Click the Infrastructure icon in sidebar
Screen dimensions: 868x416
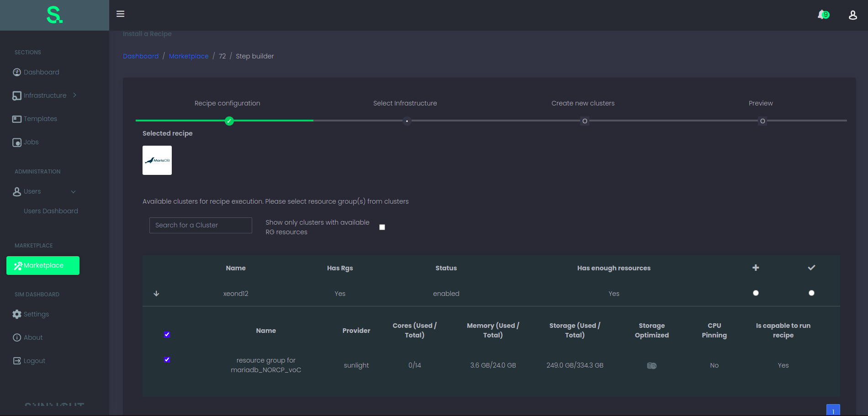coord(17,95)
